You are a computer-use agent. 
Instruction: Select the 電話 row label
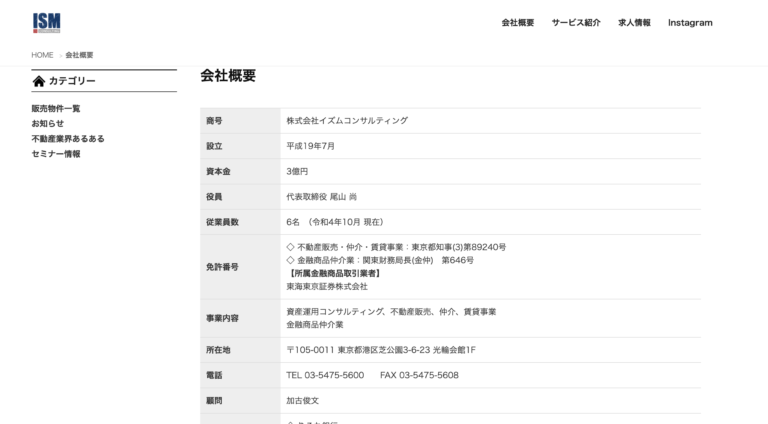coord(214,376)
